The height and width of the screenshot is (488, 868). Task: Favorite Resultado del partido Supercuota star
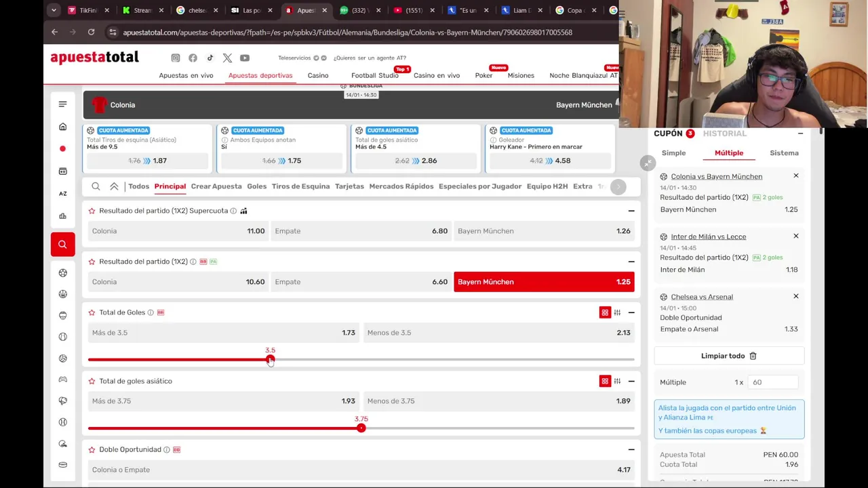(92, 211)
